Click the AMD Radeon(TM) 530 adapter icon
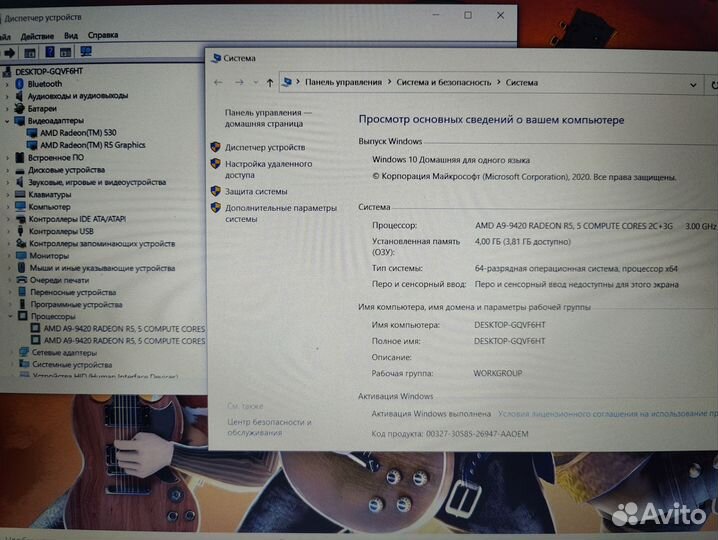The height and width of the screenshot is (540, 718). 32,133
